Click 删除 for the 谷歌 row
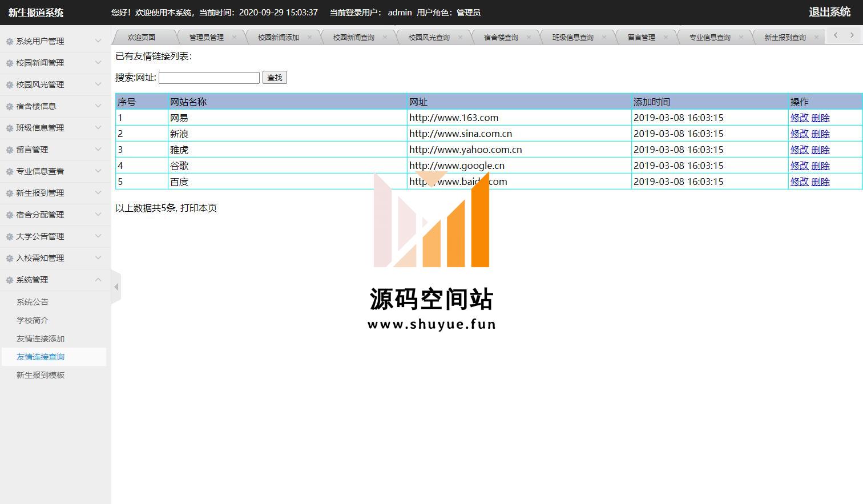The width and height of the screenshot is (863, 504). click(x=820, y=166)
